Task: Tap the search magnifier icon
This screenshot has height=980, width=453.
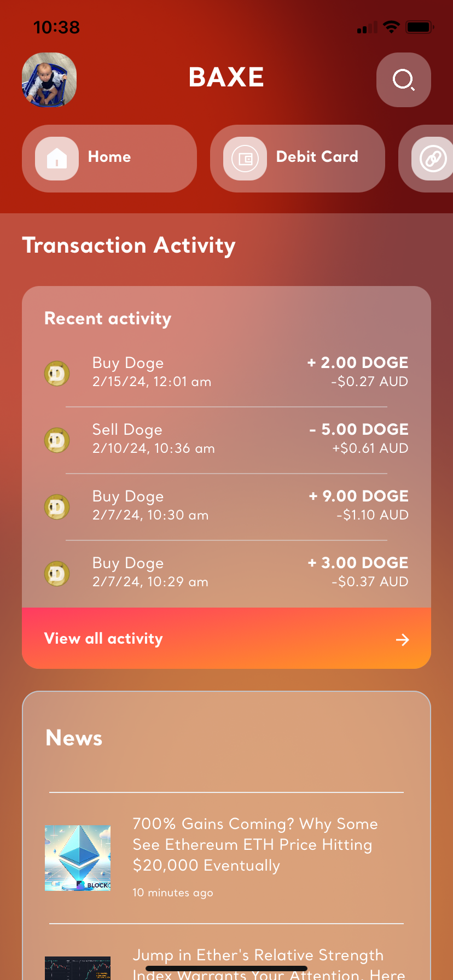Action: [x=404, y=80]
